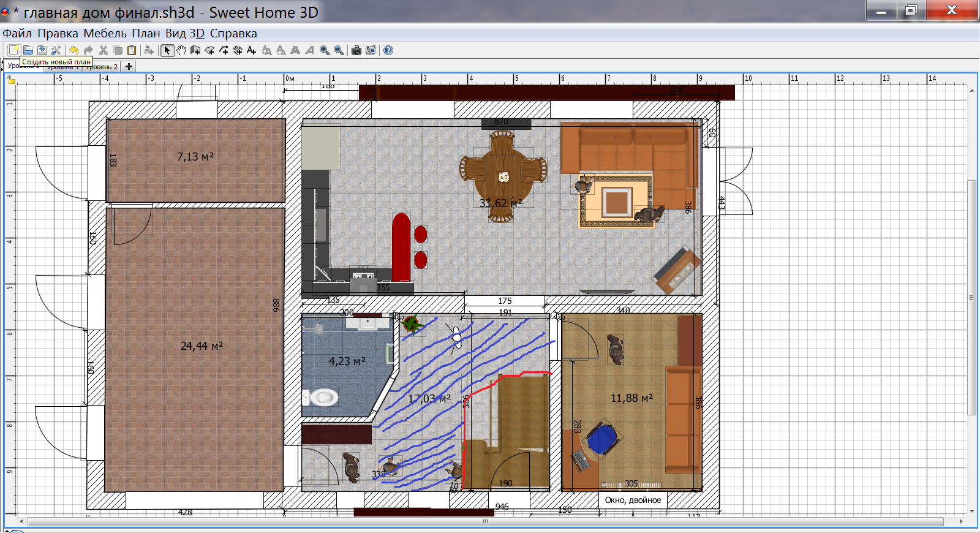Click the 175 dimension label
980x533 pixels.
(x=505, y=301)
